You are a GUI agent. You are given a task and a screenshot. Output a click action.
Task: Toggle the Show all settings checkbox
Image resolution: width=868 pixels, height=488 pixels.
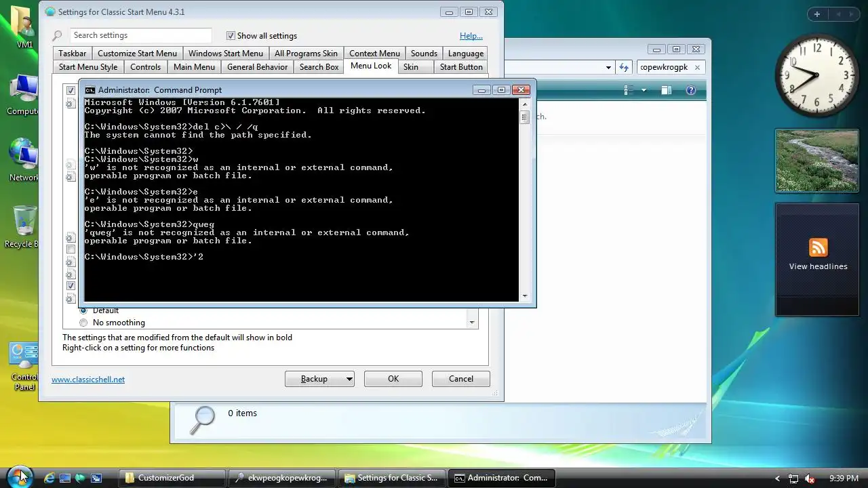coord(231,35)
